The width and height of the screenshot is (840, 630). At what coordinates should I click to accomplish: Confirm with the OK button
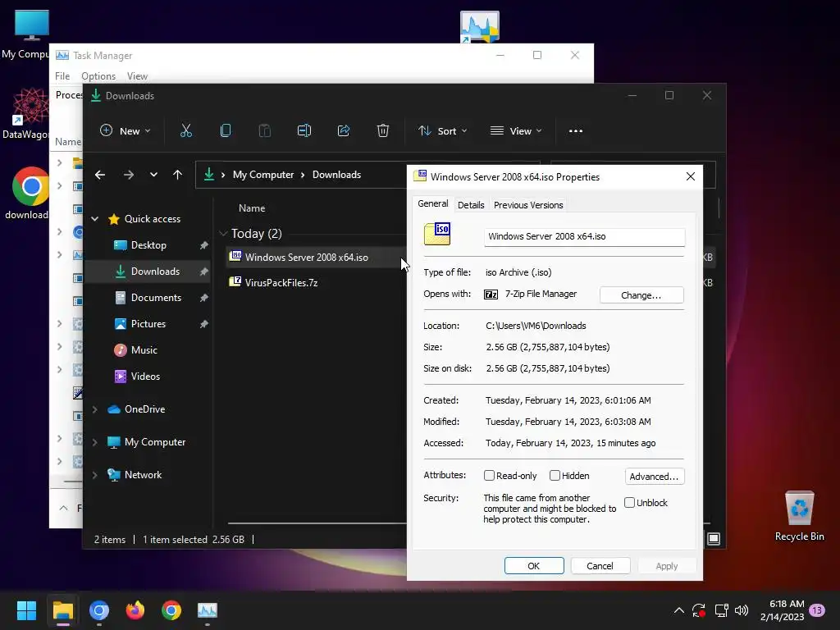pyautogui.click(x=533, y=566)
